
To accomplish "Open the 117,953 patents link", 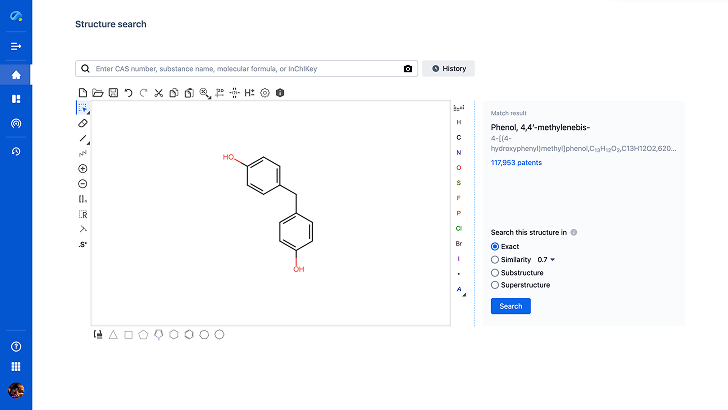I will [517, 163].
